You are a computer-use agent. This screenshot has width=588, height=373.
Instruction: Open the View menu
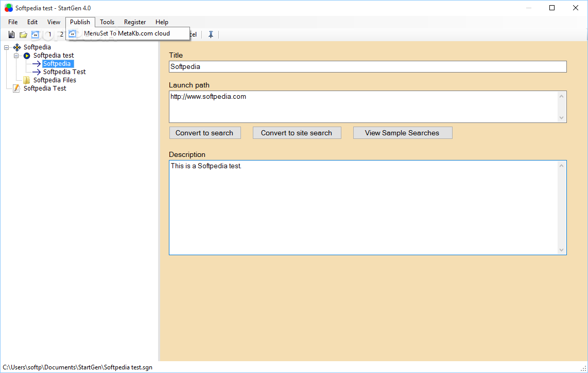click(54, 22)
